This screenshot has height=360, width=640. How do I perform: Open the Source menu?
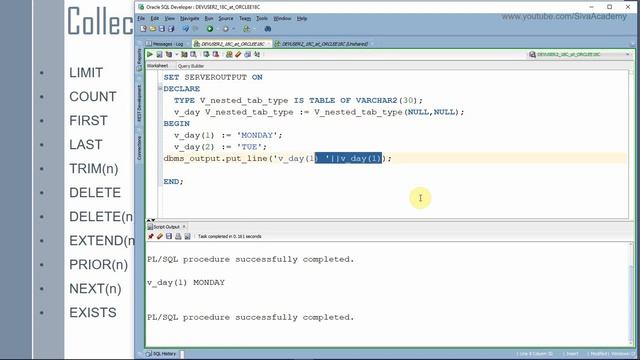(226, 18)
